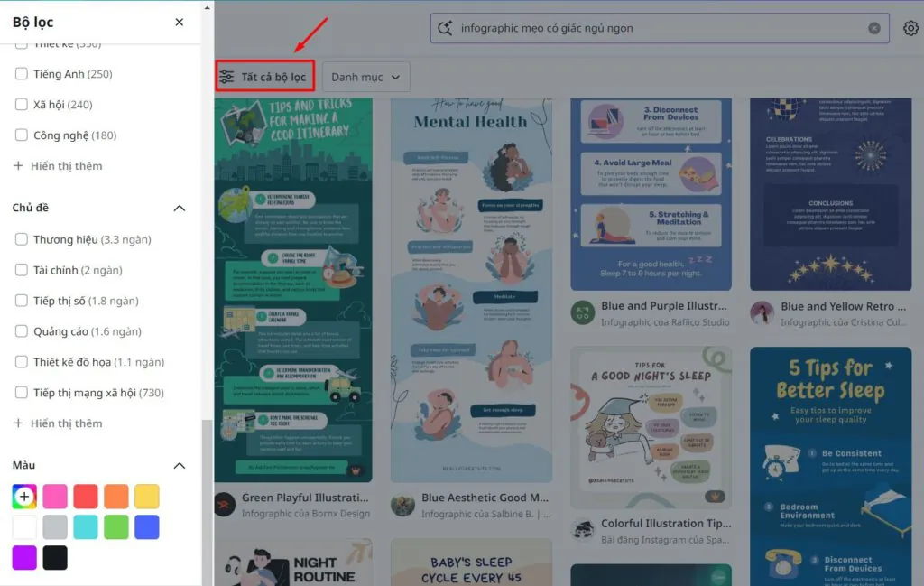The width and height of the screenshot is (924, 586).
Task: Close the Bộ lọc filter panel
Action: (x=180, y=22)
